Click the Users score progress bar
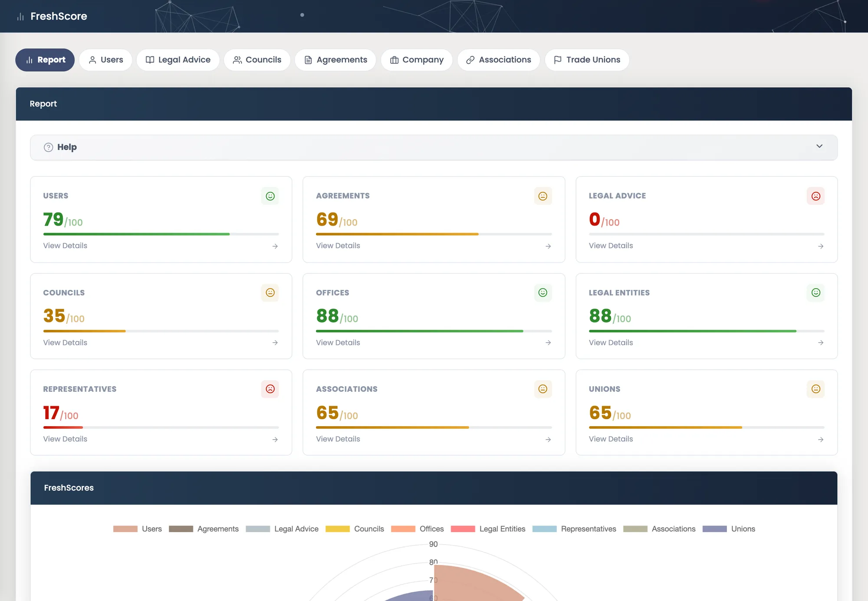868x601 pixels. [161, 234]
